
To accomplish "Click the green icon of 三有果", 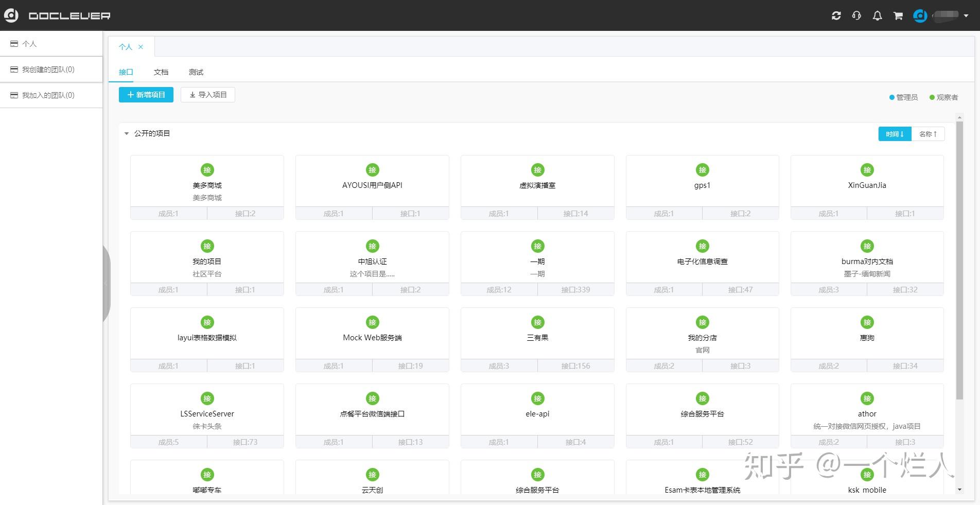I will tap(537, 322).
